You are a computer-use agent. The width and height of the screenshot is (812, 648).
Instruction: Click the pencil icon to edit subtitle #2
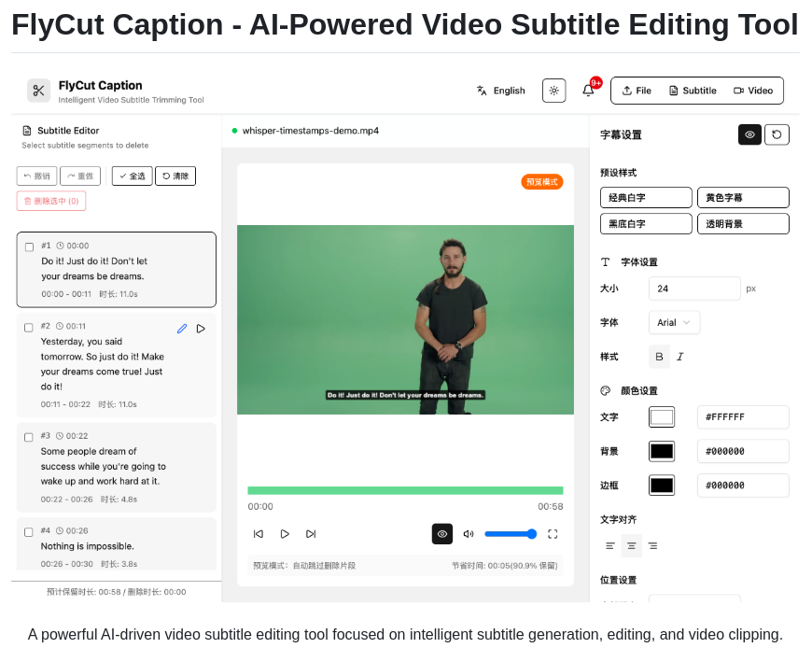[181, 329]
